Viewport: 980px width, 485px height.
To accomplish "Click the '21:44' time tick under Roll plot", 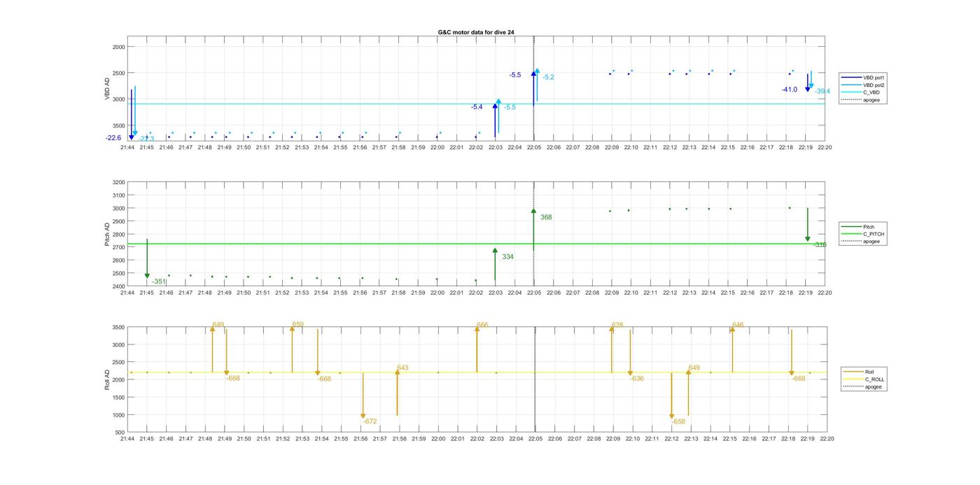I will 127,439.
